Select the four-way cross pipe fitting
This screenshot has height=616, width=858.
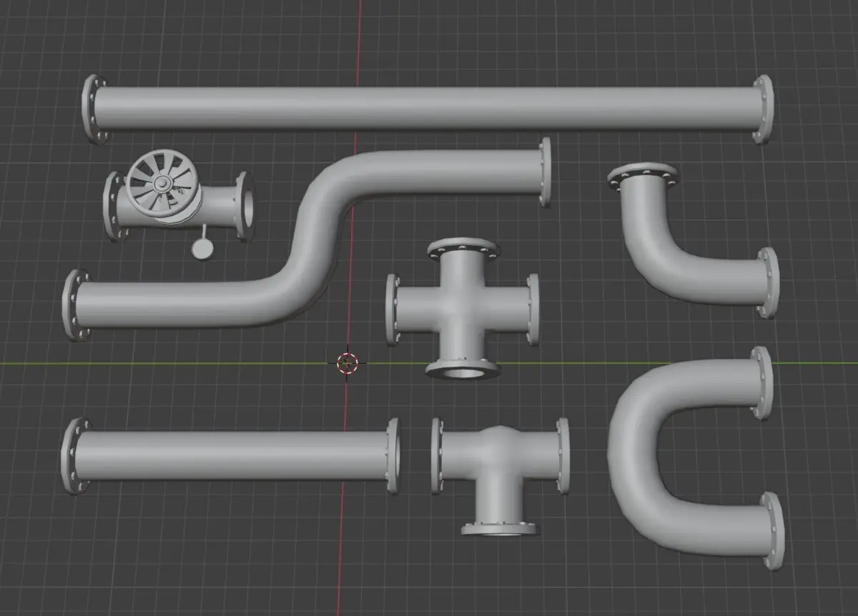[x=463, y=307]
